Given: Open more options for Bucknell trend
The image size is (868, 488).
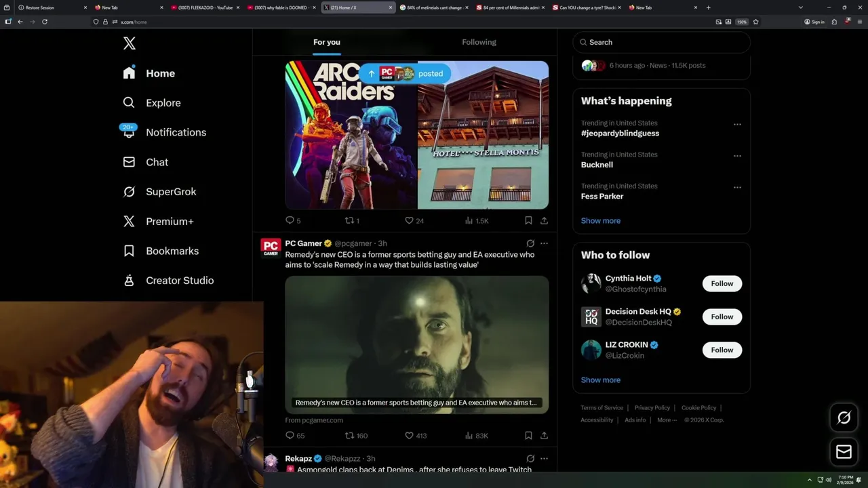Looking at the screenshot, I should pyautogui.click(x=737, y=156).
